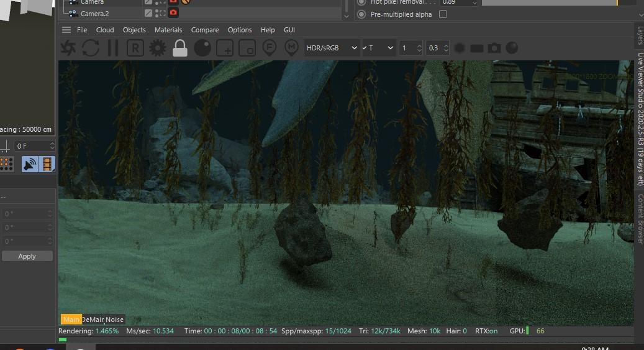644x350 pixels.
Task: Open Octane settings gear icon
Action: [x=158, y=48]
